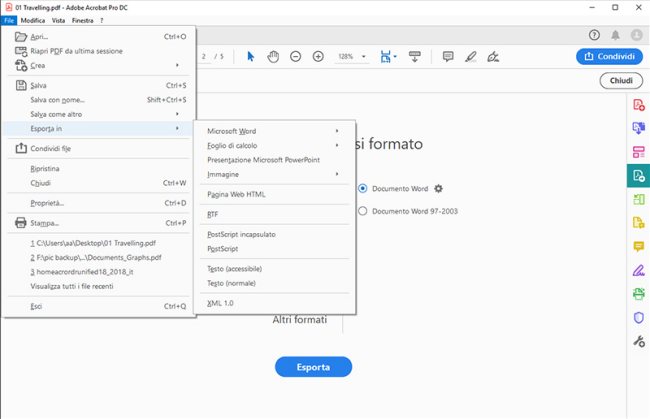Select the highlighter pen tool
The width and height of the screenshot is (650, 419).
coord(471,56)
